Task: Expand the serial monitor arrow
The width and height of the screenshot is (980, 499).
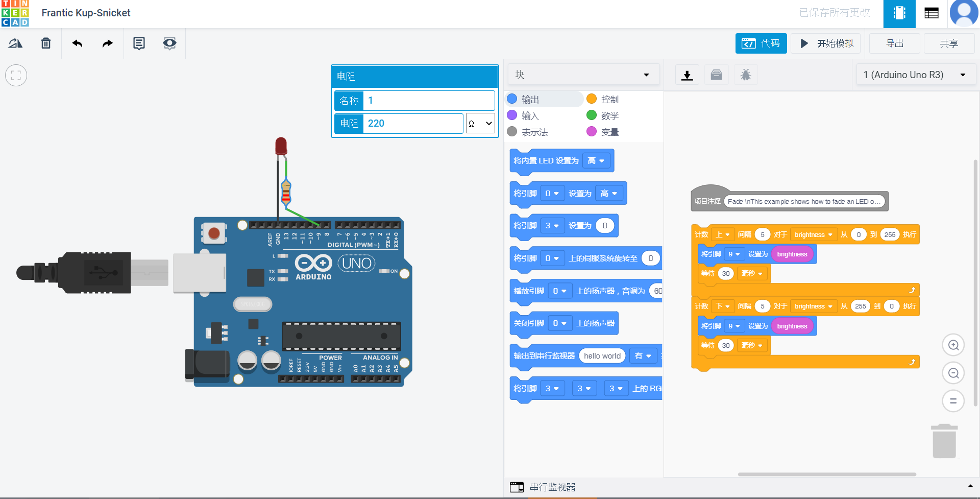Action: click(970, 486)
